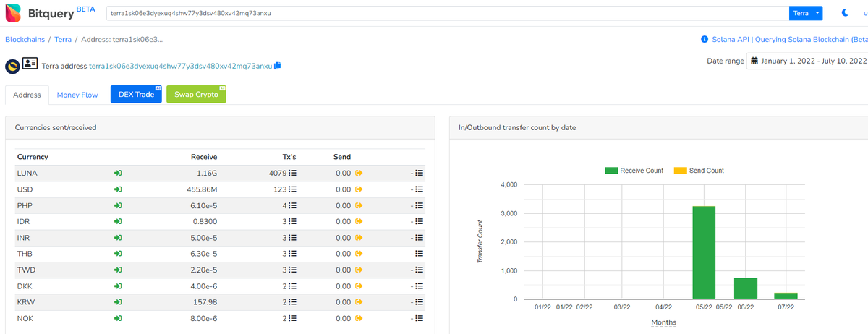Open the Terra address hyperlink
This screenshot has width=868, height=334.
coord(180,66)
